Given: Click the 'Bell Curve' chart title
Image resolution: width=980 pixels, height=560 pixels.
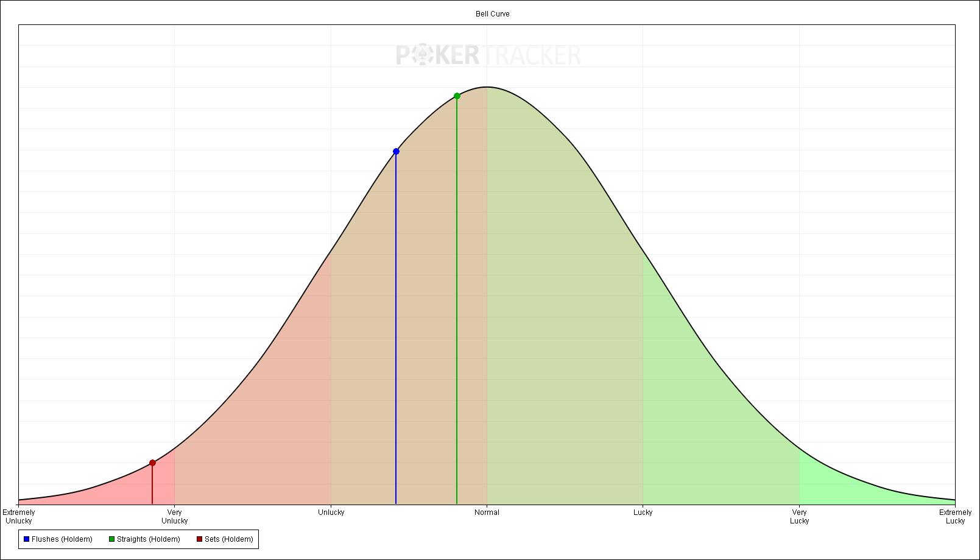Looking at the screenshot, I should coord(493,14).
